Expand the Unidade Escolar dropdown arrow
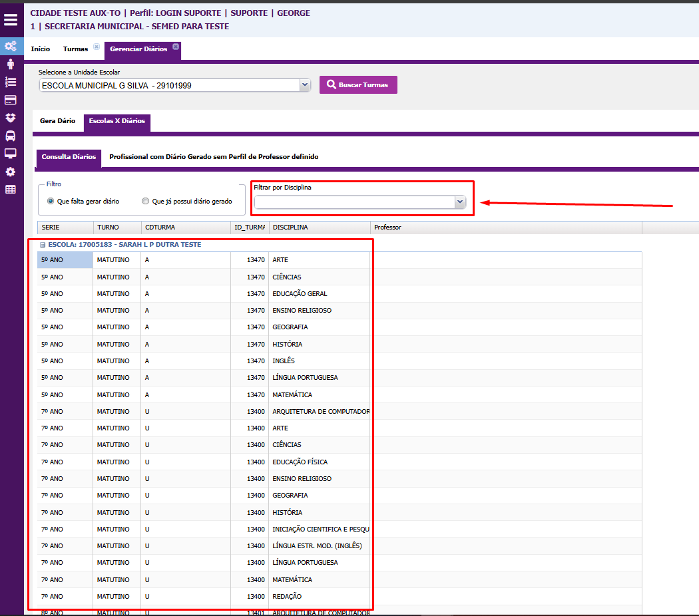 pyautogui.click(x=305, y=85)
